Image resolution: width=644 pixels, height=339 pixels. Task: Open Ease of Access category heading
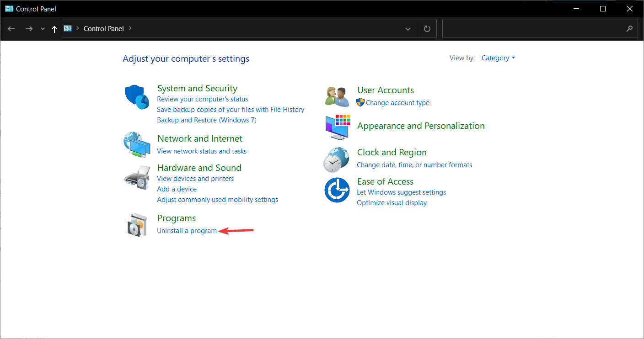385,181
